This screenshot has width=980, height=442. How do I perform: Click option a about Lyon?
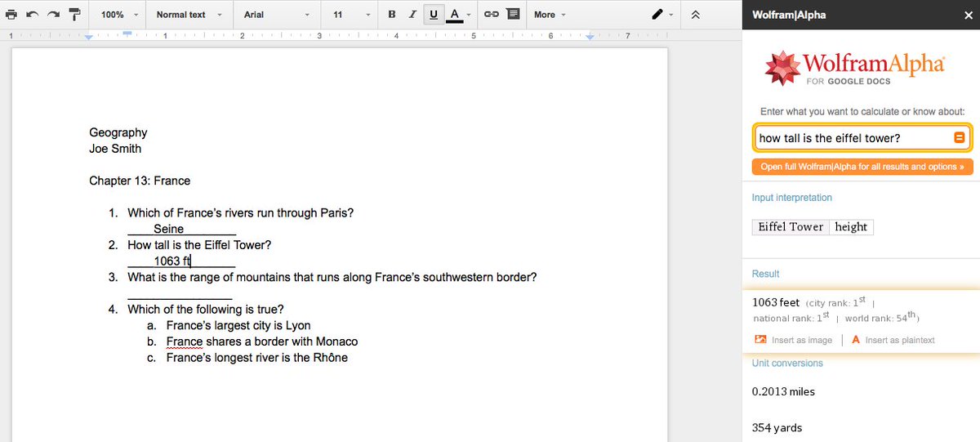(x=238, y=325)
